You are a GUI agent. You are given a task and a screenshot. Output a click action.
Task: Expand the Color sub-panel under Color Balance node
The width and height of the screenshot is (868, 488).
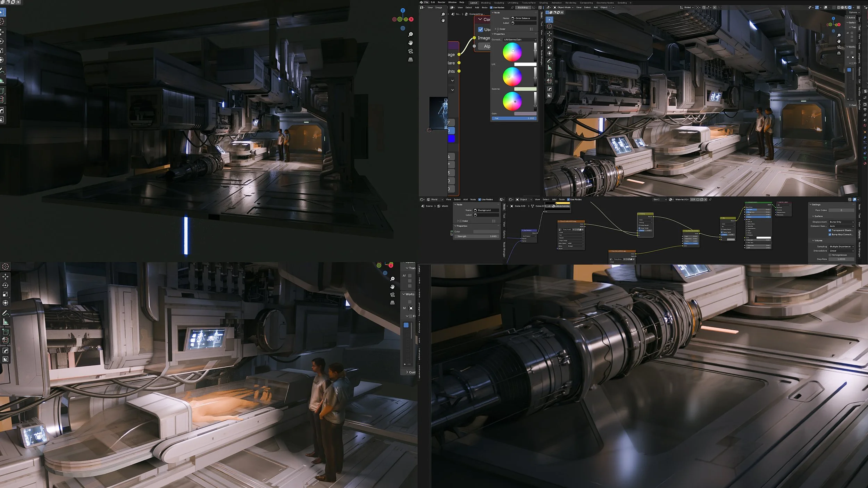495,29
